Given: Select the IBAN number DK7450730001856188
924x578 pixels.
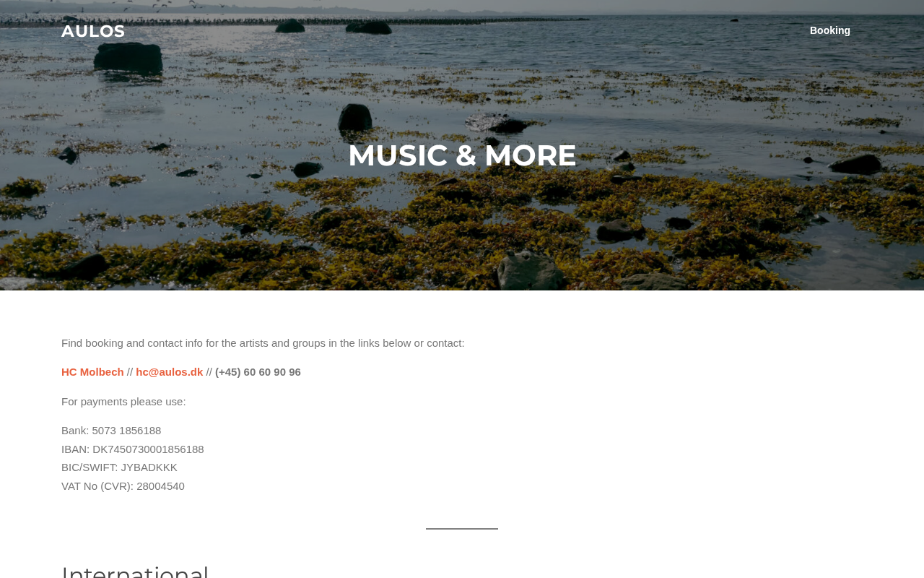Looking at the screenshot, I should coord(148,449).
